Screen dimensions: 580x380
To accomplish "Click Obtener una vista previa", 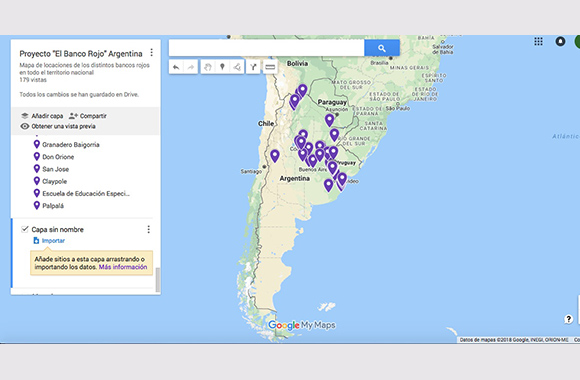I will (x=58, y=126).
